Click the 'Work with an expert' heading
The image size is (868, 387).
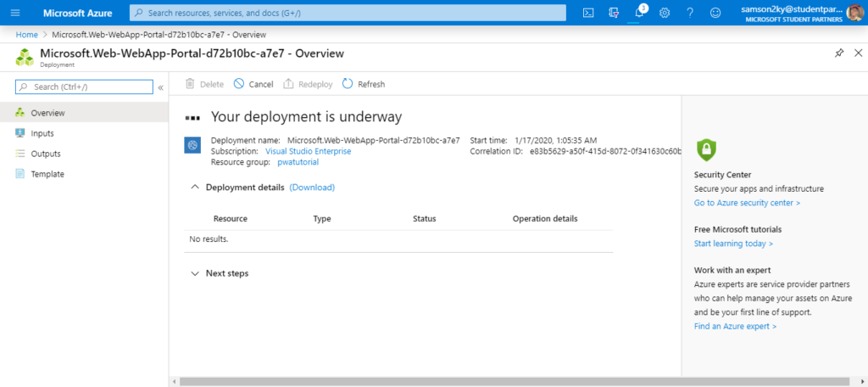point(733,270)
